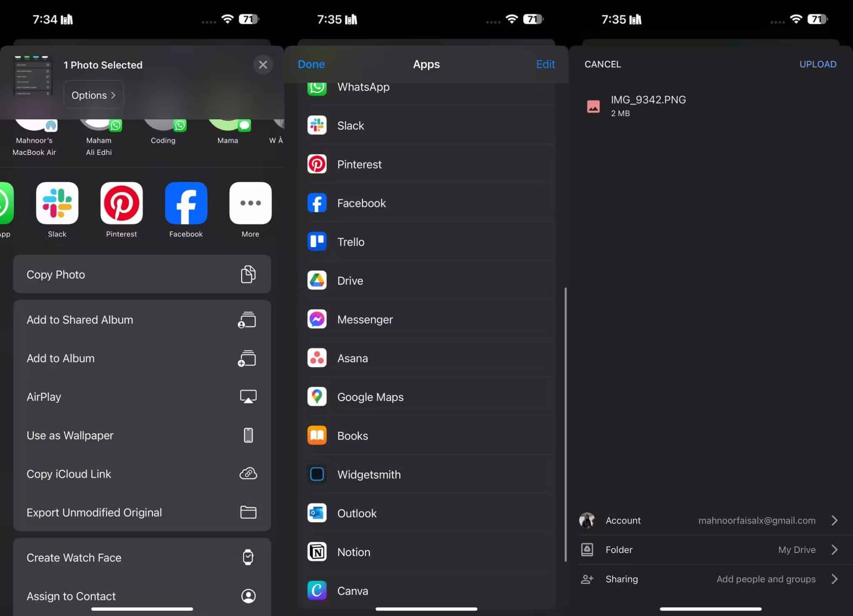Select Notion in the Apps list
The height and width of the screenshot is (616, 853).
(x=354, y=552)
